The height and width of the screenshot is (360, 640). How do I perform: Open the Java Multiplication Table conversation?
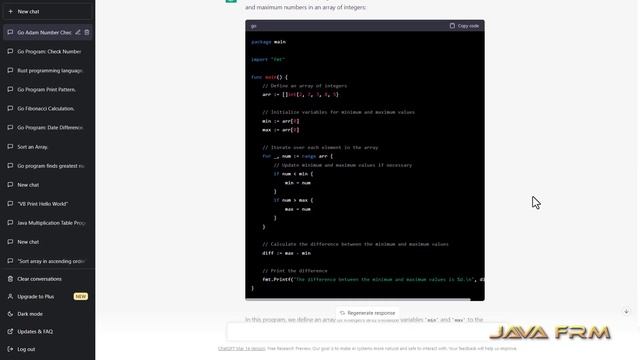47,223
